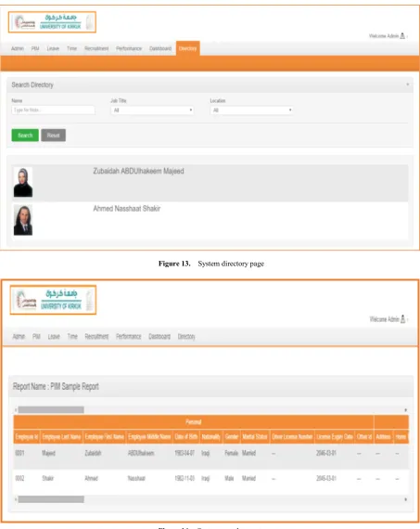Click the Employee Id column header

tap(27, 436)
